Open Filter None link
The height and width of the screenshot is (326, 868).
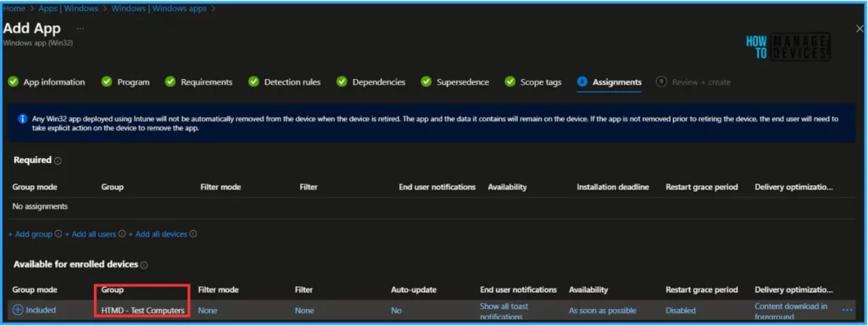click(304, 311)
